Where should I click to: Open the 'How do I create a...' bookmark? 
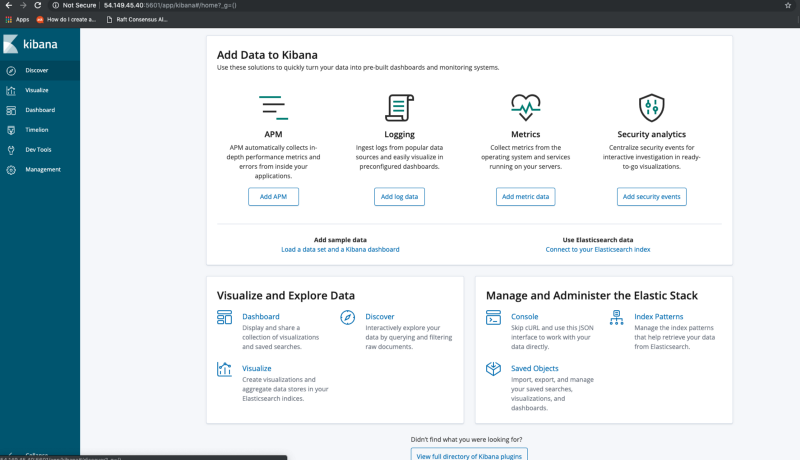point(66,19)
